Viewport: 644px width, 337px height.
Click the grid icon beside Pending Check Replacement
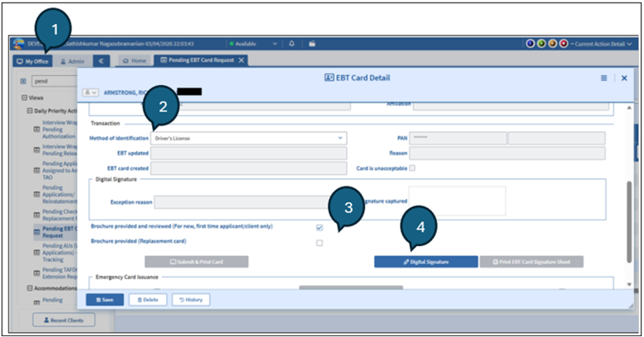tap(36, 215)
